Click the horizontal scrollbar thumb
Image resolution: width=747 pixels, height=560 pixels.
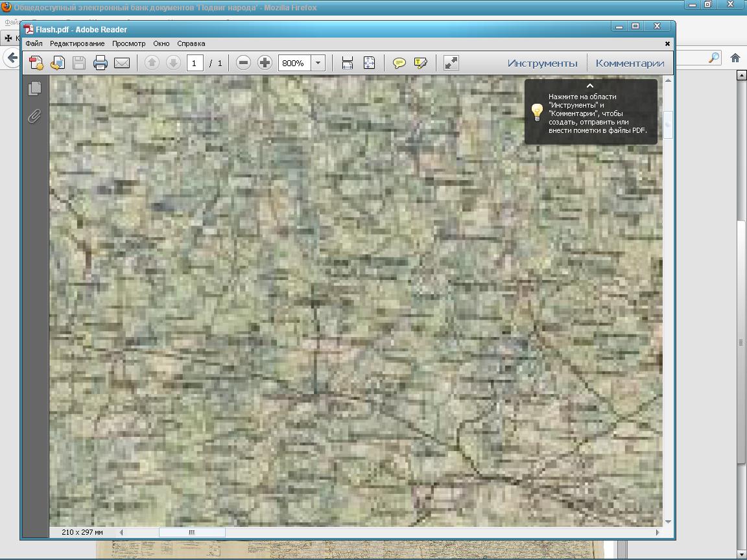192,532
